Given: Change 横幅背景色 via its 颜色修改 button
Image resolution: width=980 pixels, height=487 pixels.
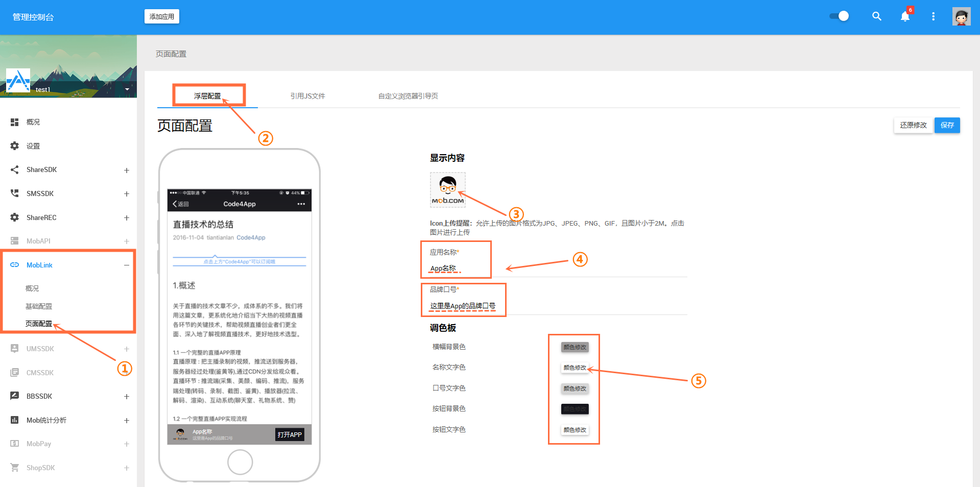Looking at the screenshot, I should coord(575,347).
